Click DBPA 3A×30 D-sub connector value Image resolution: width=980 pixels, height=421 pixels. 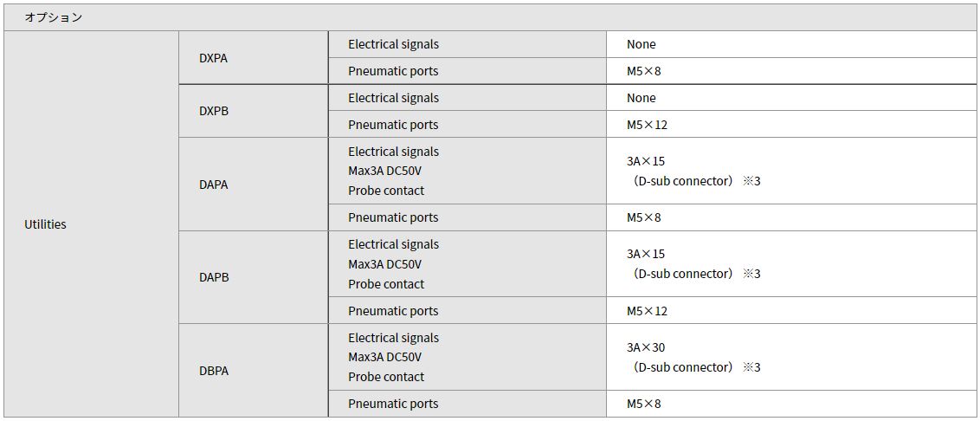tap(791, 357)
